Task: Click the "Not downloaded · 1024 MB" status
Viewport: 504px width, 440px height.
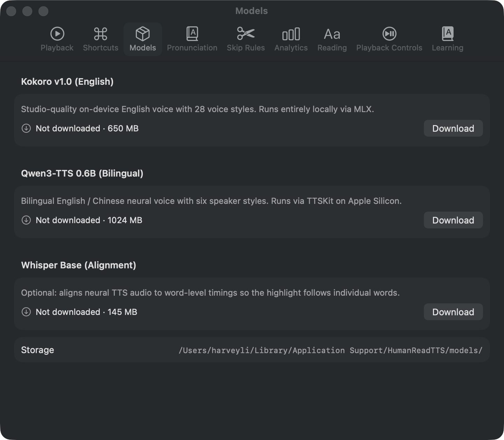Action: click(x=89, y=220)
